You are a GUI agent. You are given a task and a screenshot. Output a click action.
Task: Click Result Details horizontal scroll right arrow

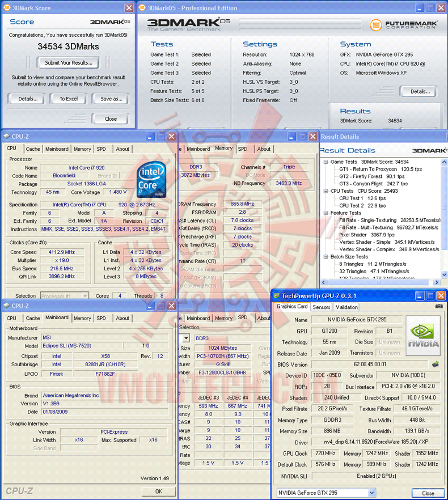click(x=437, y=282)
